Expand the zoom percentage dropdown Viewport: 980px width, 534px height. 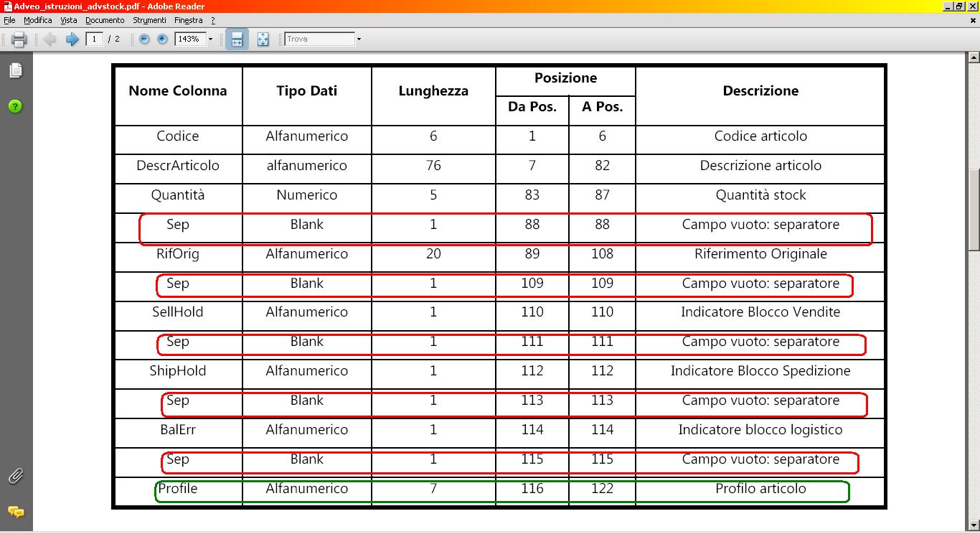point(210,39)
